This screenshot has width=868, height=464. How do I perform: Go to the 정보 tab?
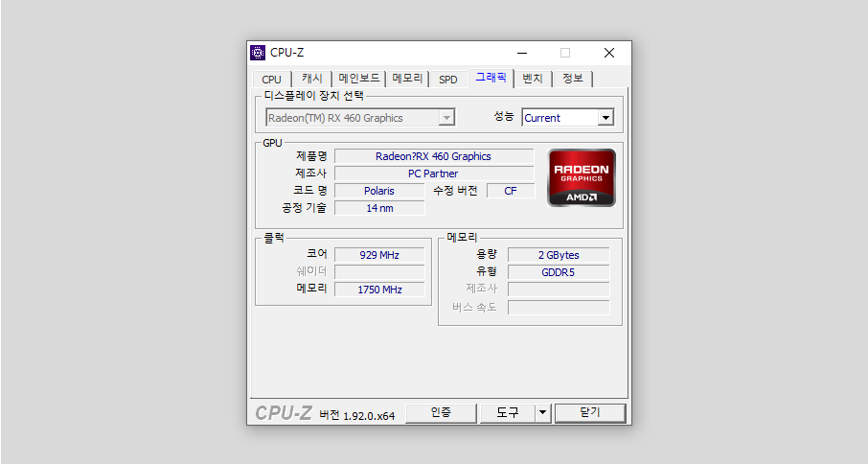click(x=573, y=80)
